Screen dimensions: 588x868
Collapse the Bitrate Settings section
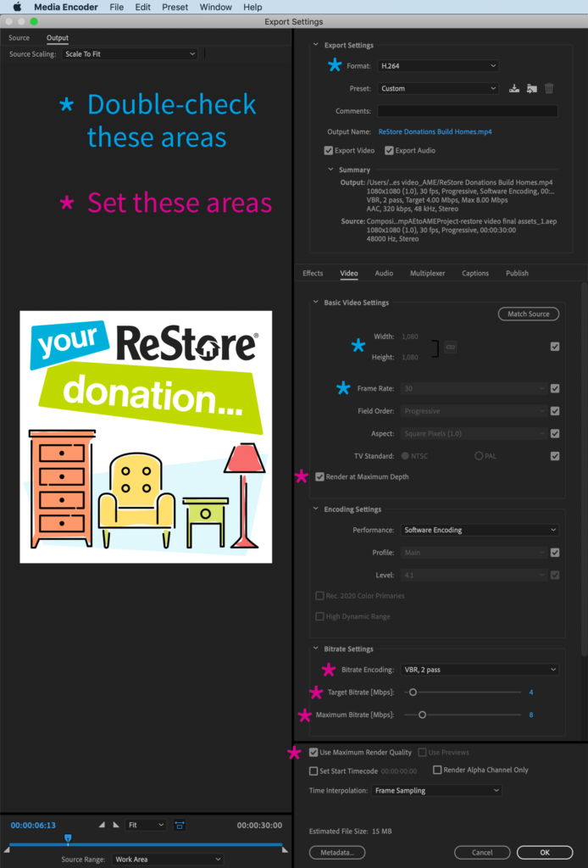pyautogui.click(x=316, y=648)
